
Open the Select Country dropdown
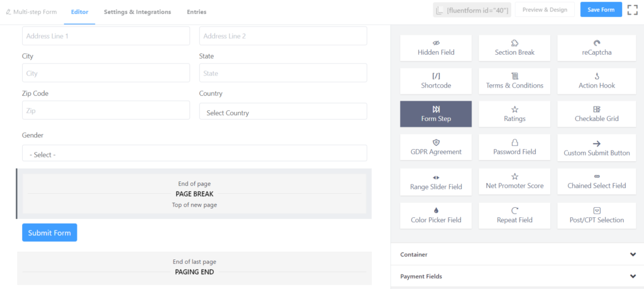pos(283,112)
